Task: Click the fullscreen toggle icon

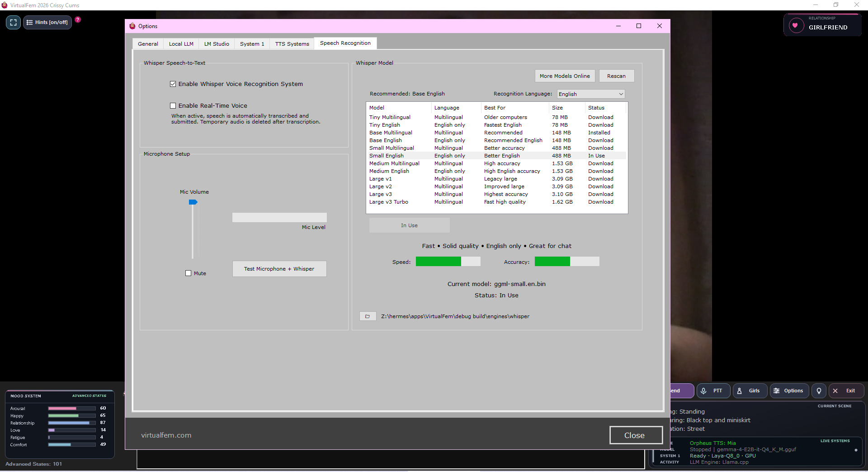Action: (x=13, y=22)
